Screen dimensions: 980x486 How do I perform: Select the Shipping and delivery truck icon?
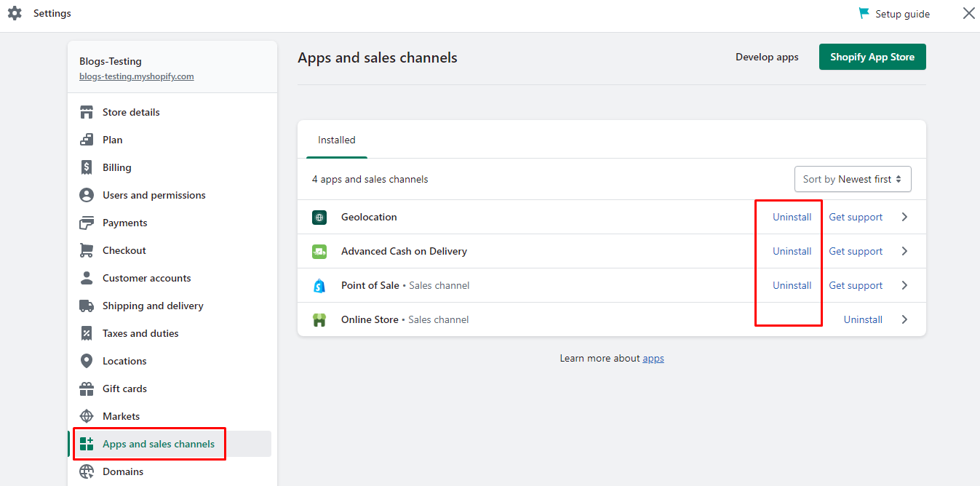[87, 305]
